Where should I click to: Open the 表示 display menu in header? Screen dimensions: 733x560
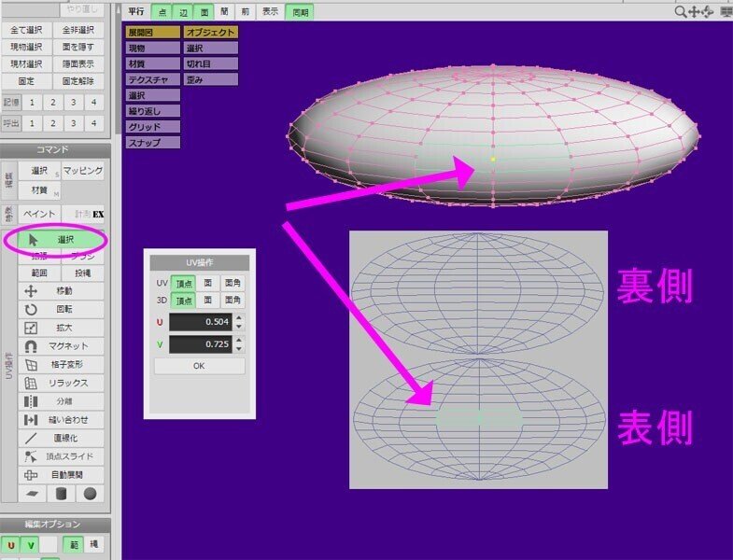pos(270,12)
